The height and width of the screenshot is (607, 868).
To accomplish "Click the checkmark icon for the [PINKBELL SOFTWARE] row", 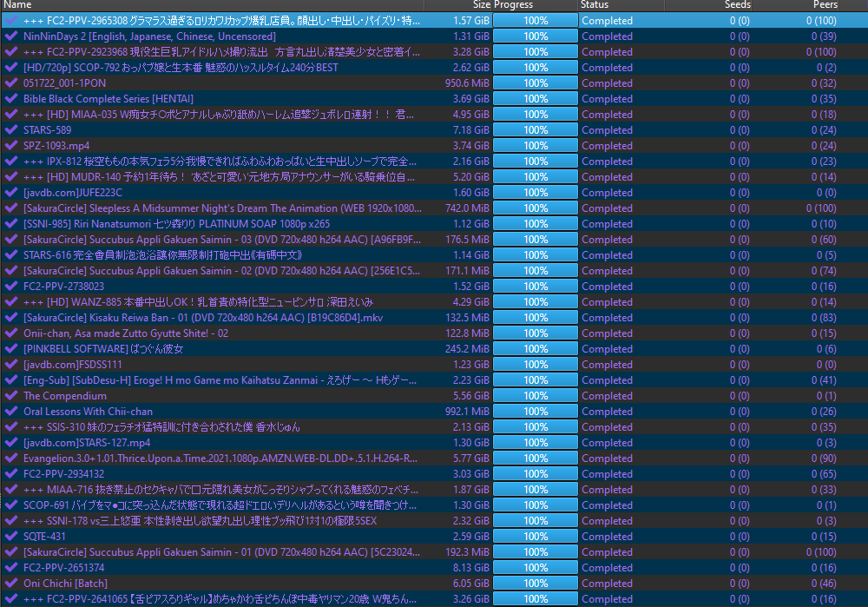I will (10, 348).
